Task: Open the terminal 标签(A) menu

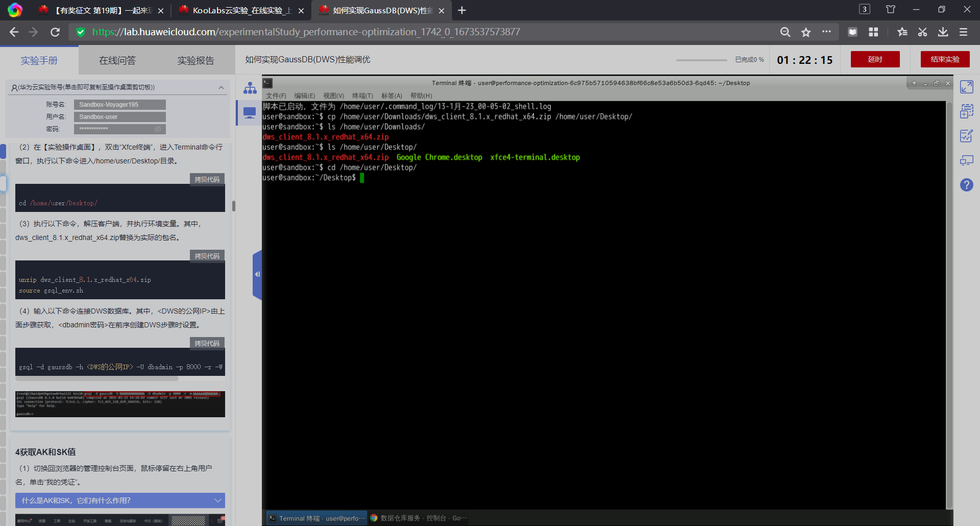Action: tap(391, 96)
